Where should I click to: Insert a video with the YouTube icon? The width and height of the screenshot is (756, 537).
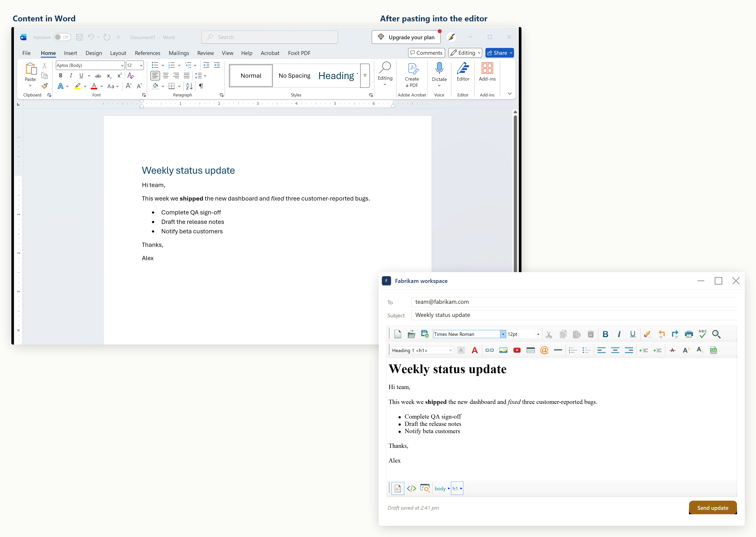click(x=517, y=350)
